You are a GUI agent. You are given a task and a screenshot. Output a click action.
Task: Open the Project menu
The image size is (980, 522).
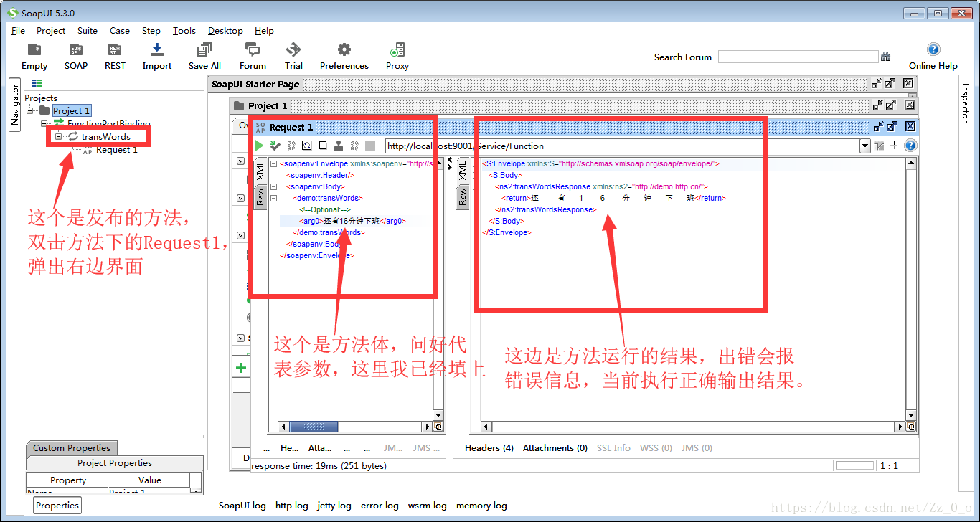(x=51, y=30)
